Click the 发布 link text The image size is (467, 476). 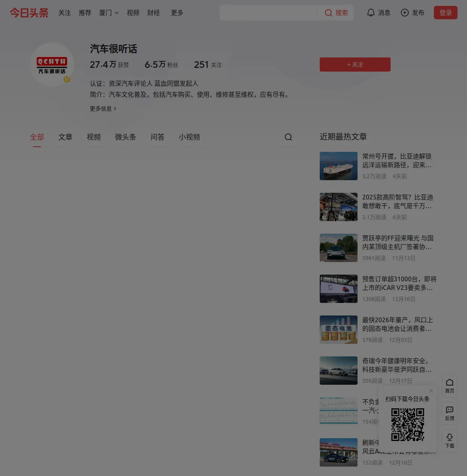coord(418,13)
